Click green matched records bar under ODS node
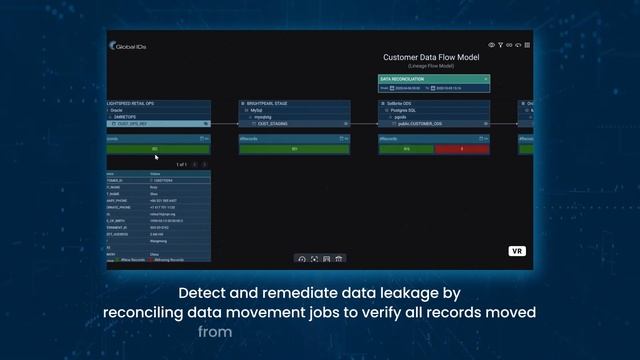The width and height of the screenshot is (640, 360). (x=407, y=149)
